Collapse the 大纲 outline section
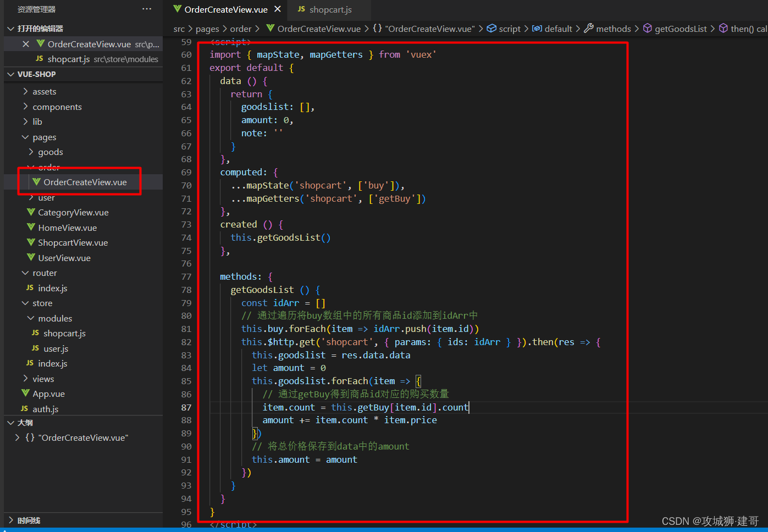 coord(11,423)
